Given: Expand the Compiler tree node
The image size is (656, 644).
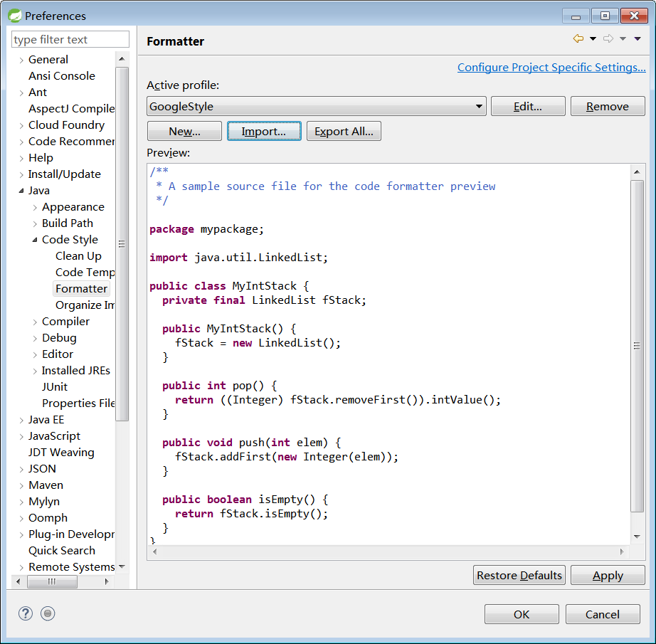Looking at the screenshot, I should (35, 322).
